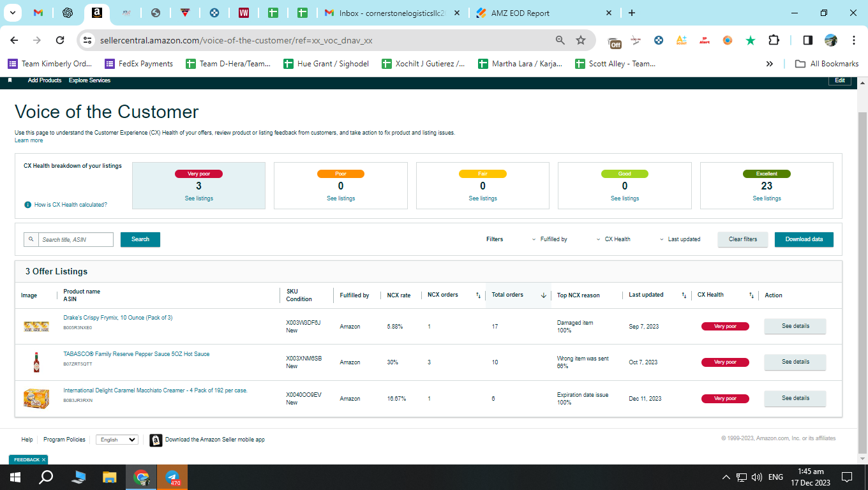Click the TABASCO bottle thumbnail
Image resolution: width=868 pixels, height=490 pixels.
coord(36,362)
